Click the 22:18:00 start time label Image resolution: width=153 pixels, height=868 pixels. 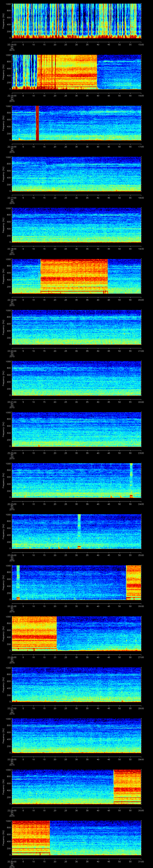coord(12,249)
